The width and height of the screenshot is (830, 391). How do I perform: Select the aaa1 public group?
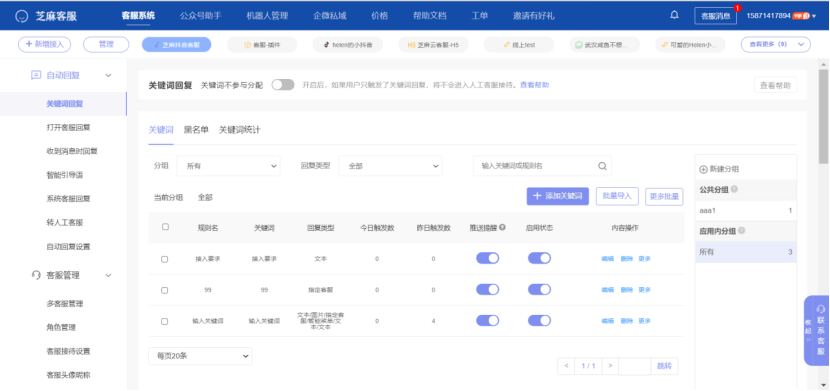tap(746, 211)
